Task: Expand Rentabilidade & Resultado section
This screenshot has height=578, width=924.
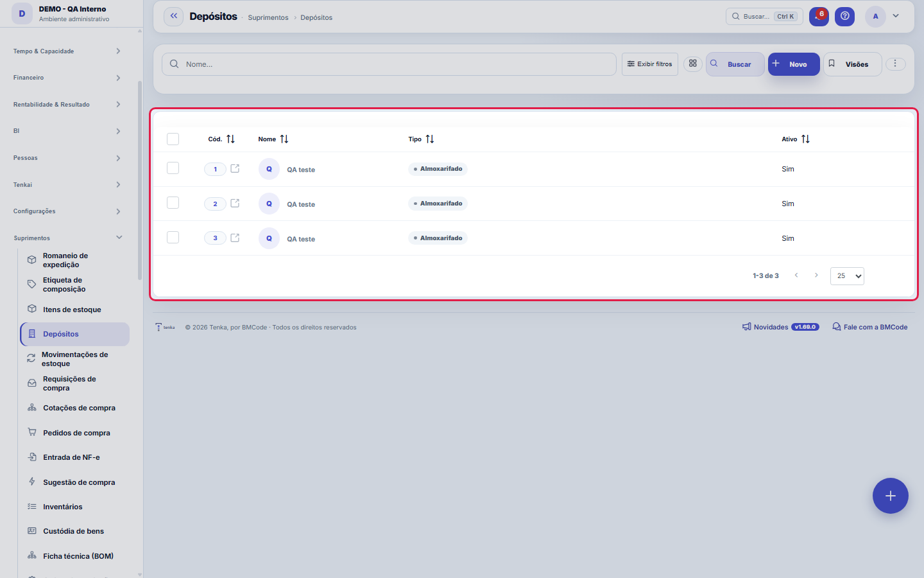Action: 67,105
